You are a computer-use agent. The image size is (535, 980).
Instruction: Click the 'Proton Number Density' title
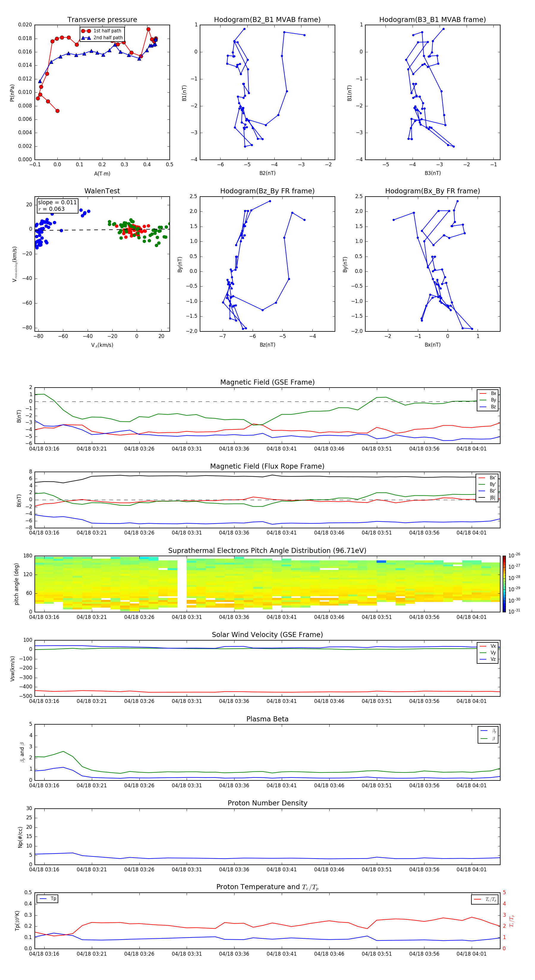[x=267, y=803]
